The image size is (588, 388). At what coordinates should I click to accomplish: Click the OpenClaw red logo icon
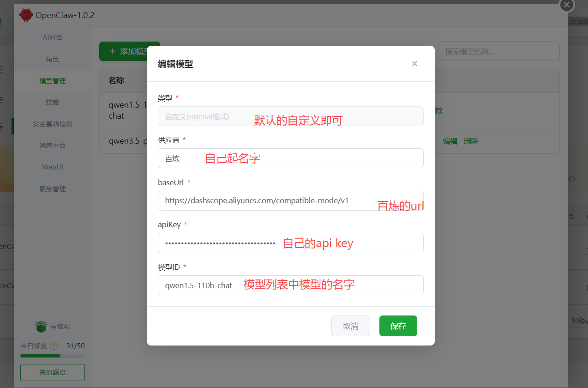click(x=26, y=15)
